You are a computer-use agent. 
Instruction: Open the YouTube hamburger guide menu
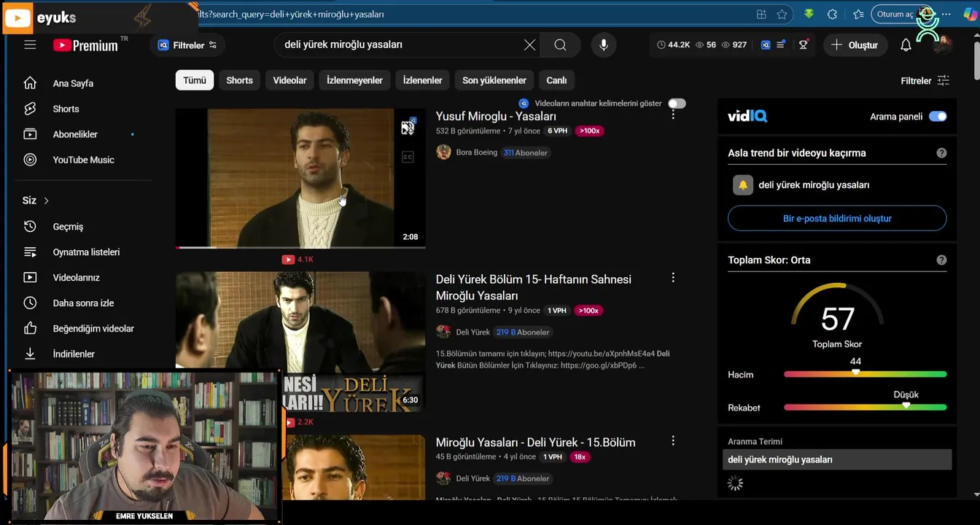[30, 44]
